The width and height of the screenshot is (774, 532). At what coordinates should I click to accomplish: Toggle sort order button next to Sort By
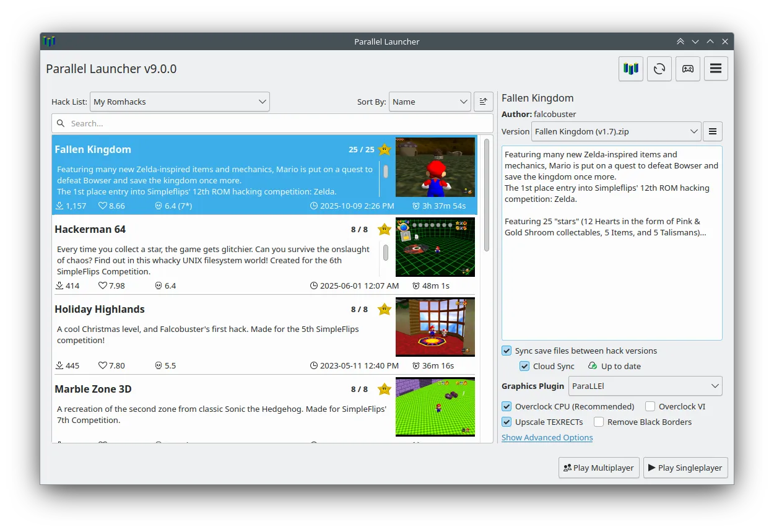[484, 102]
